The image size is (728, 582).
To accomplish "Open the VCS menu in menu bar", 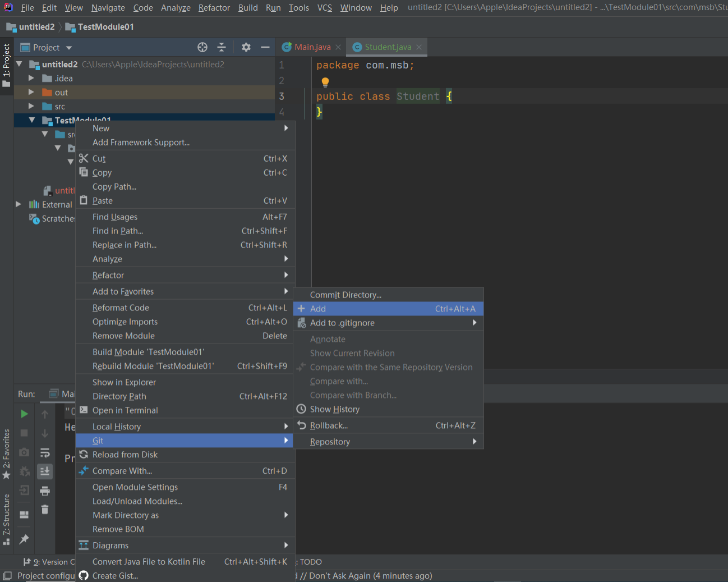I will point(325,8).
